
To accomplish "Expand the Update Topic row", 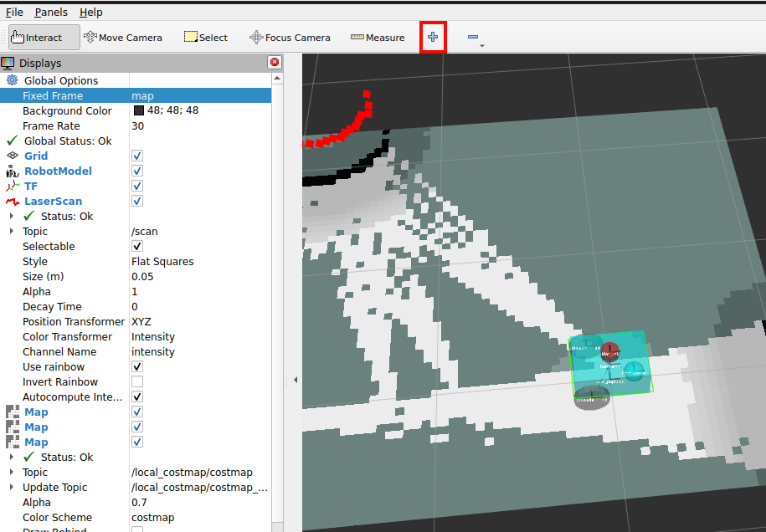I will click(x=12, y=488).
